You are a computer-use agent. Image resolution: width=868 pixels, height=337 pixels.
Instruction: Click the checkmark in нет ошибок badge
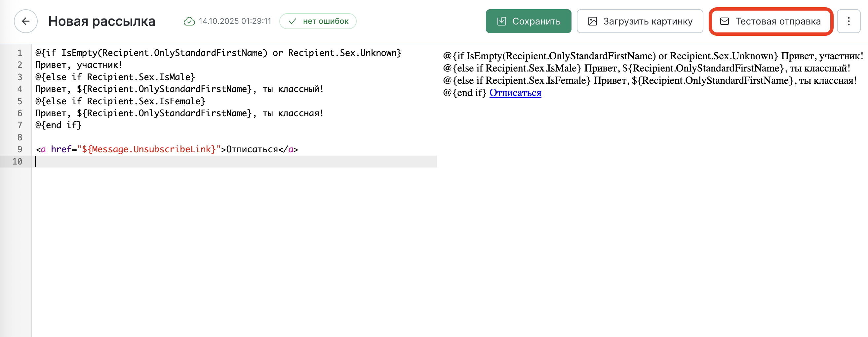coord(293,21)
